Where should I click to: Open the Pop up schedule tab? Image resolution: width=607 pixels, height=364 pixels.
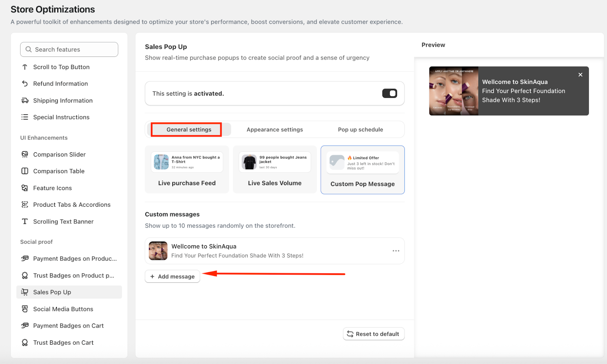click(360, 130)
